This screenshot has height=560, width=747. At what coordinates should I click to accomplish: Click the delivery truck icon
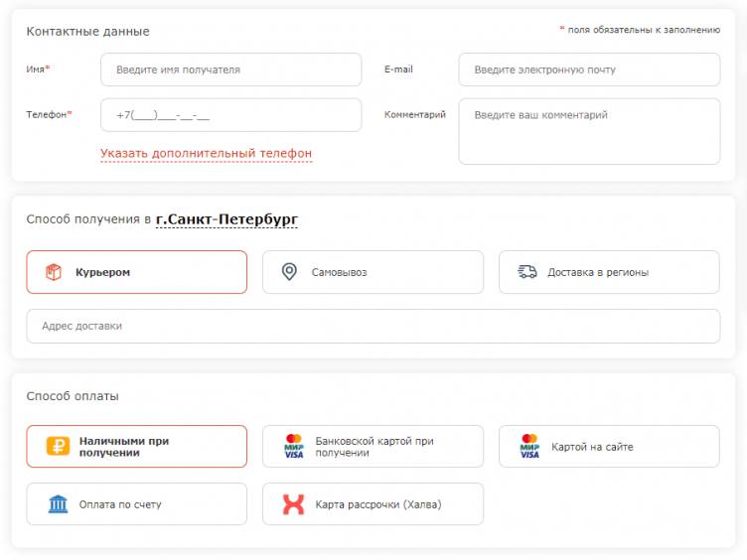[527, 272]
